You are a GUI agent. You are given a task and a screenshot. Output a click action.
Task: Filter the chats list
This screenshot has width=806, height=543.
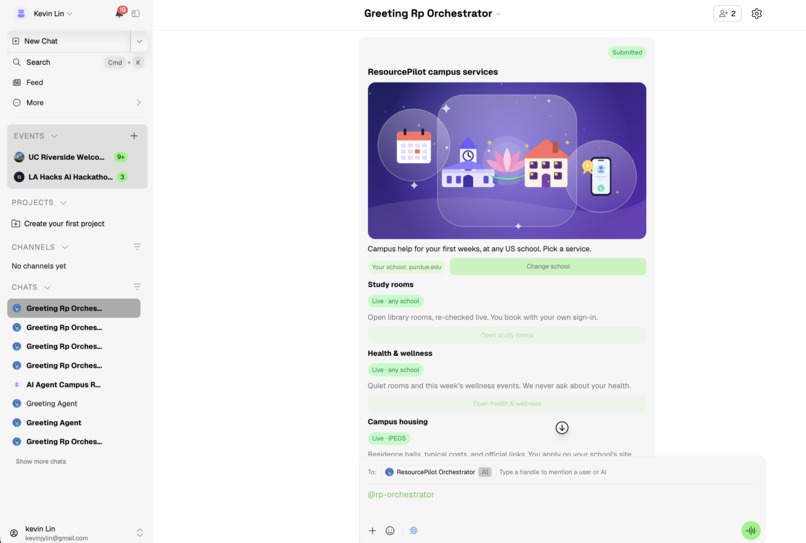click(137, 286)
